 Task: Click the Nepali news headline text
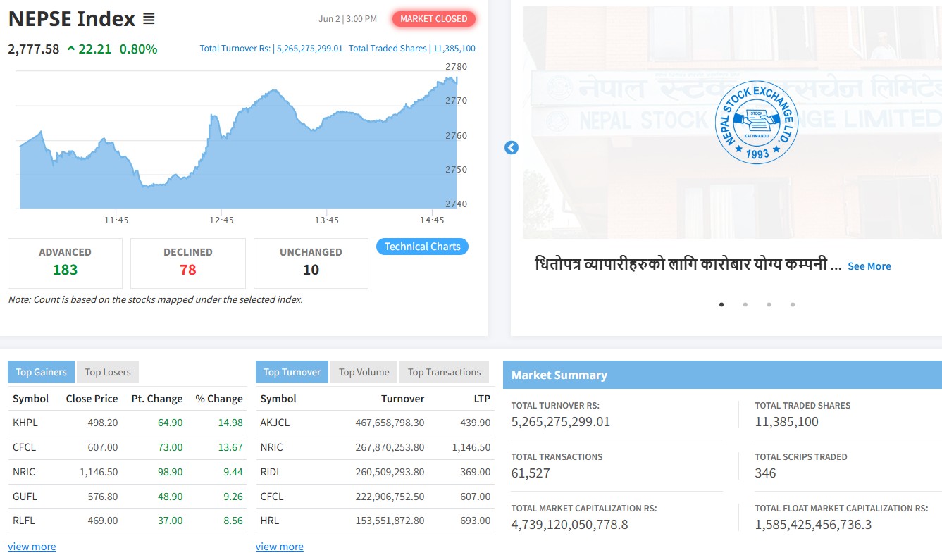coord(688,266)
